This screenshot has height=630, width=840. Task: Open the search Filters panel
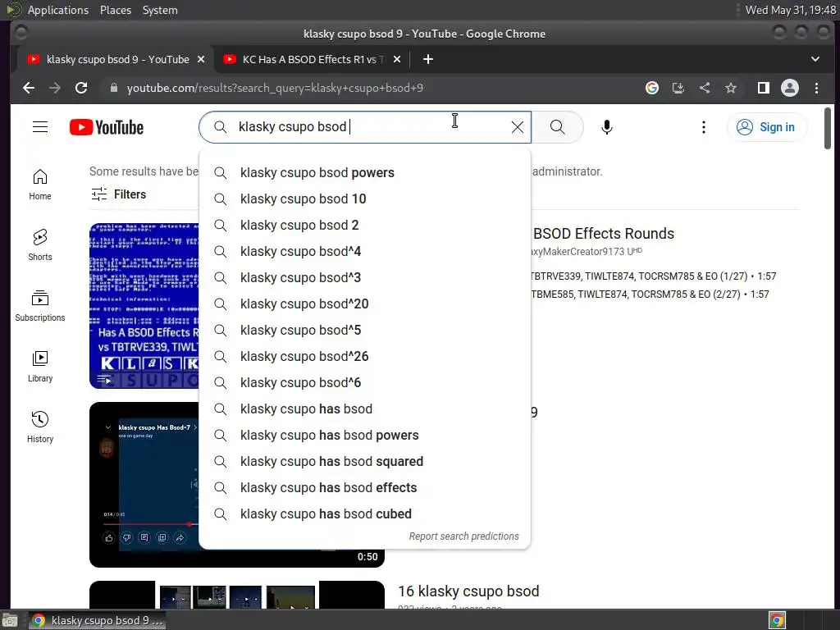[x=119, y=194]
